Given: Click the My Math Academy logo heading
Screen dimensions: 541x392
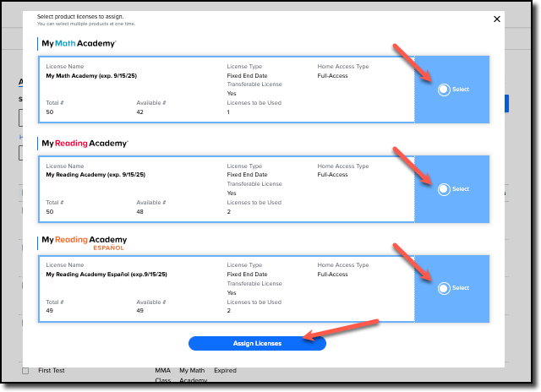Looking at the screenshot, I should click(x=79, y=43).
